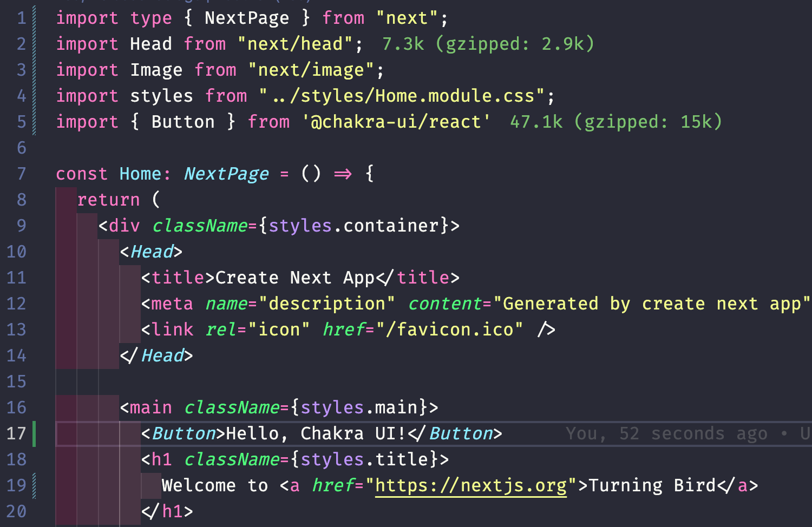Click the Turning Bird anchor text

coord(652,485)
